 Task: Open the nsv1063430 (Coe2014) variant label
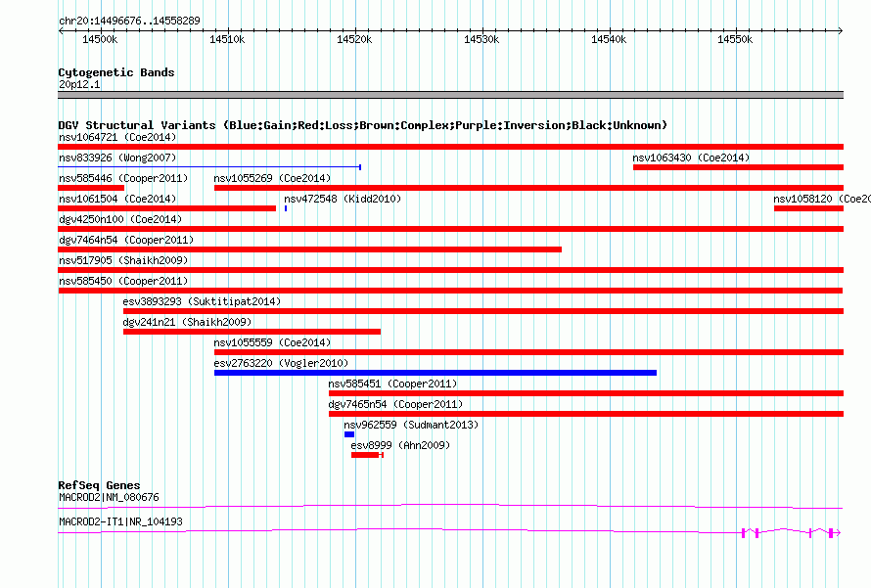pos(691,158)
